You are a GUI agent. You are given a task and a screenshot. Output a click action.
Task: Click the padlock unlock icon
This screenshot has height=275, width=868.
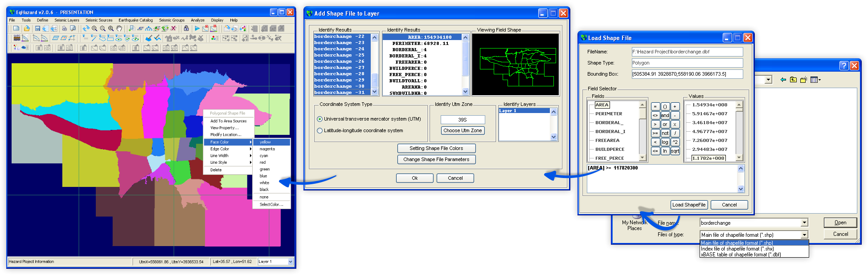tap(186, 28)
